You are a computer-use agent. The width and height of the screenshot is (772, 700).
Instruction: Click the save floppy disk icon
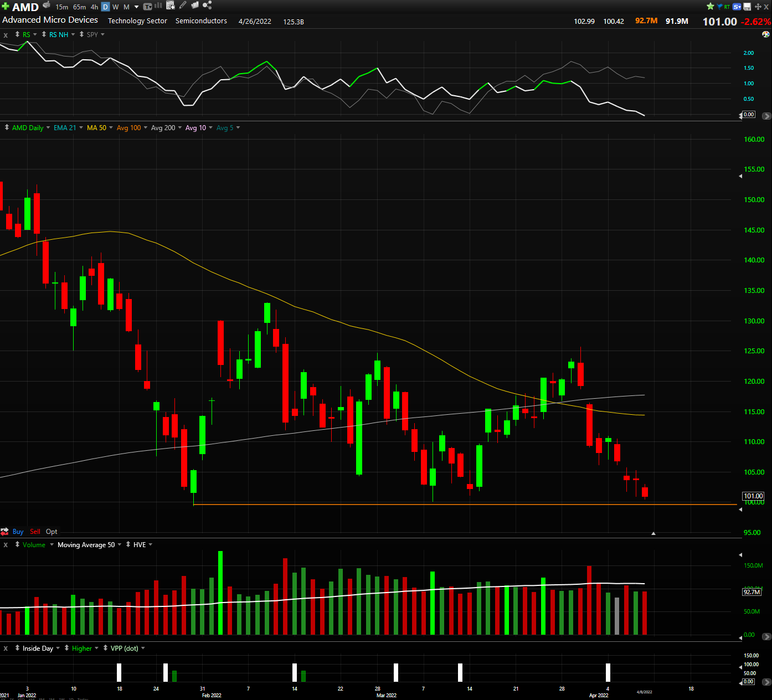[747, 7]
